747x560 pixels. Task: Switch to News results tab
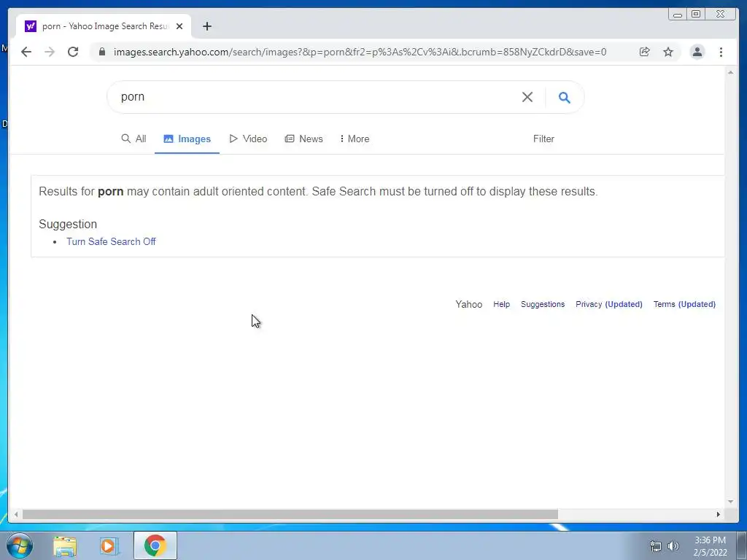point(304,139)
